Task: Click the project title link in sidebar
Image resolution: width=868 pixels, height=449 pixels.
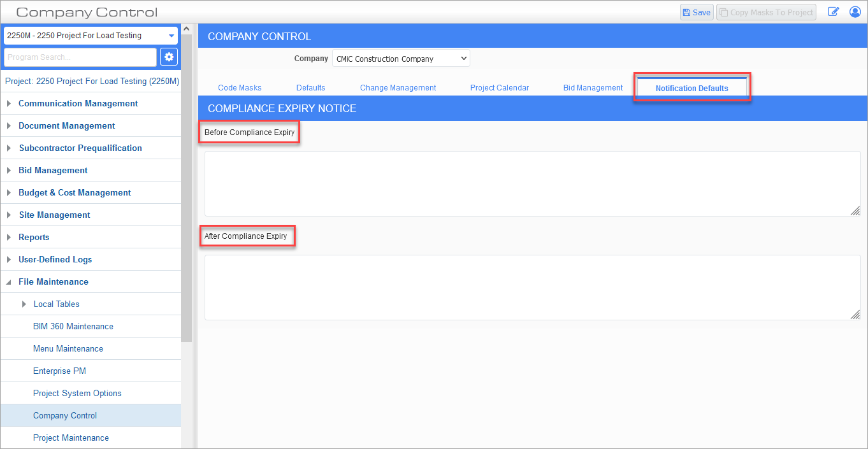Action: tap(92, 81)
